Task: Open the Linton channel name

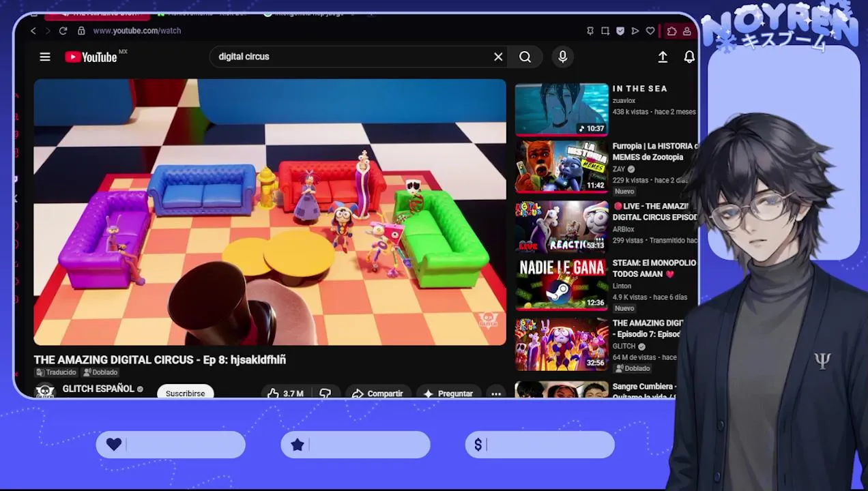Action: click(x=622, y=286)
